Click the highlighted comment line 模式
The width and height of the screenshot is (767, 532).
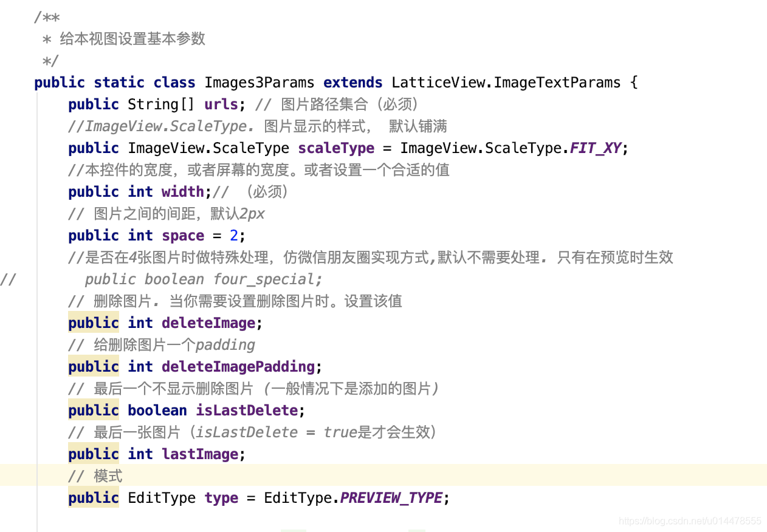(95, 476)
